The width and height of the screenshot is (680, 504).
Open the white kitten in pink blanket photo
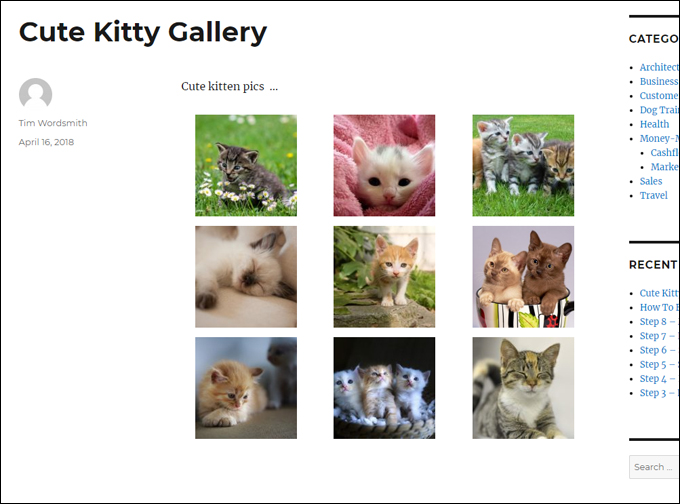(x=384, y=165)
